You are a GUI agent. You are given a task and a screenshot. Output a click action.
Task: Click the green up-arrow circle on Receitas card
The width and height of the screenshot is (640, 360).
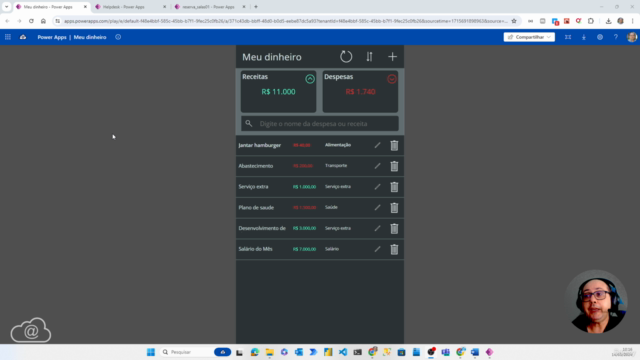[x=310, y=79]
